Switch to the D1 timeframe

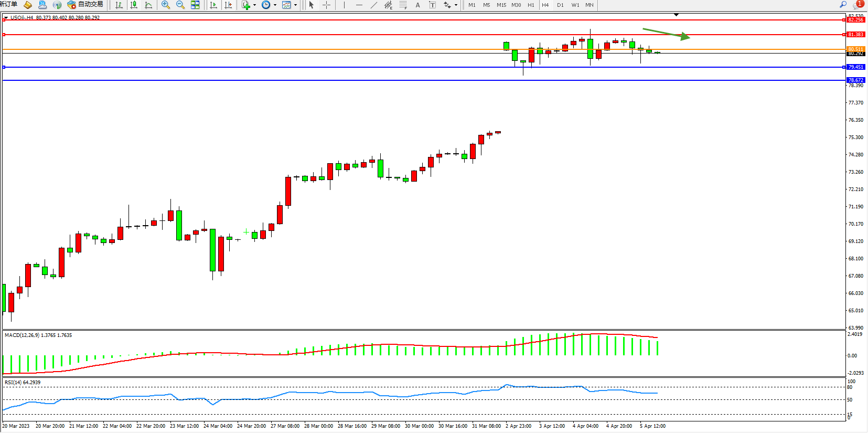pyautogui.click(x=560, y=5)
